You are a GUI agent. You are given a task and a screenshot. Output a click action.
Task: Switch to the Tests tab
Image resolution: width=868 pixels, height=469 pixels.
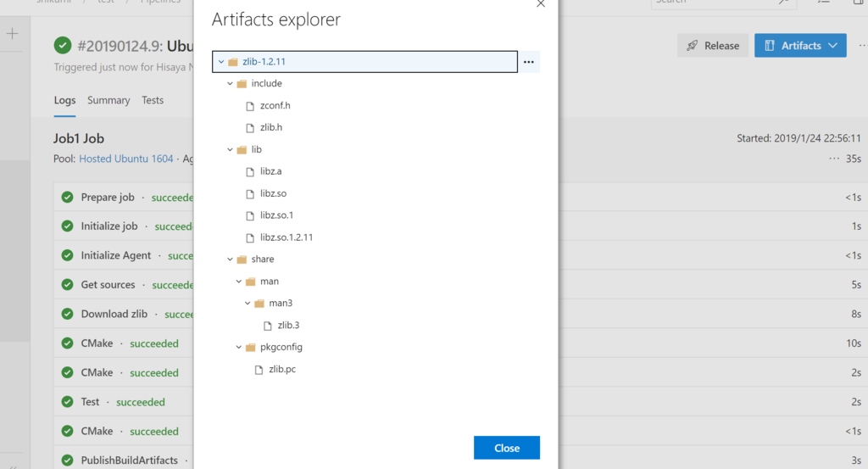(x=153, y=100)
